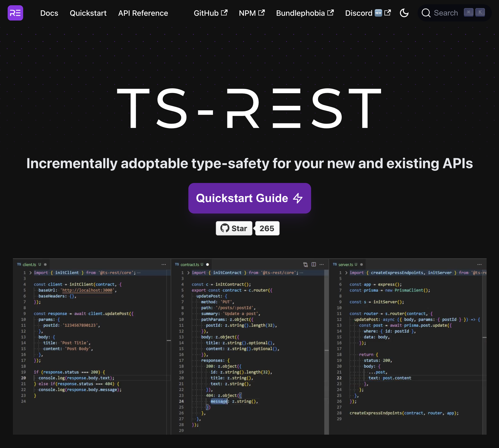The image size is (499, 448).
Task: Toggle dark mode with the moon icon
Action: 404,13
